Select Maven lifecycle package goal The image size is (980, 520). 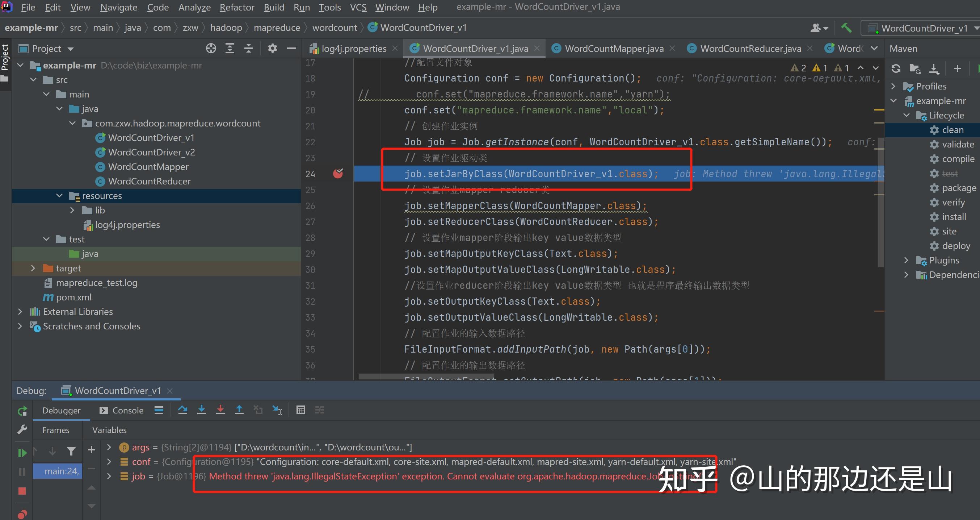point(959,188)
